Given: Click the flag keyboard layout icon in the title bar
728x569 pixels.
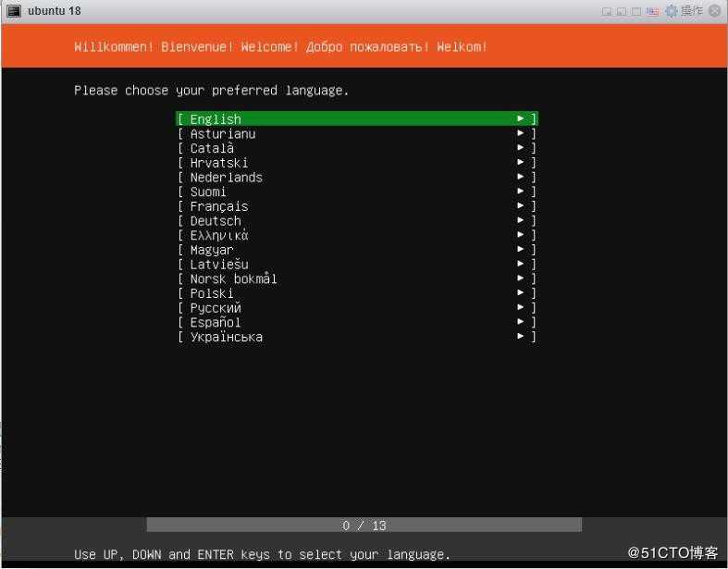Looking at the screenshot, I should click(x=652, y=12).
